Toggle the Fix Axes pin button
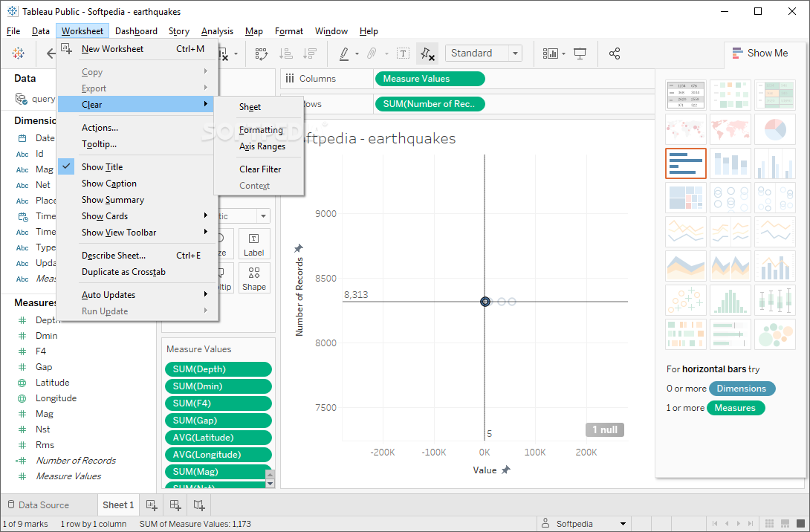 (x=427, y=53)
